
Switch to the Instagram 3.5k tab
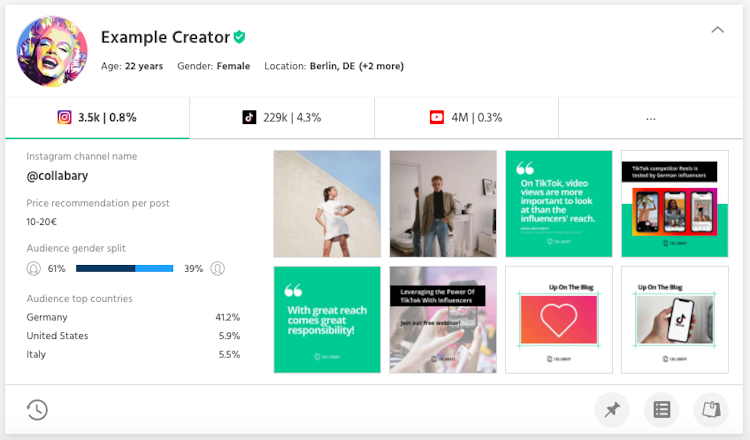click(97, 118)
